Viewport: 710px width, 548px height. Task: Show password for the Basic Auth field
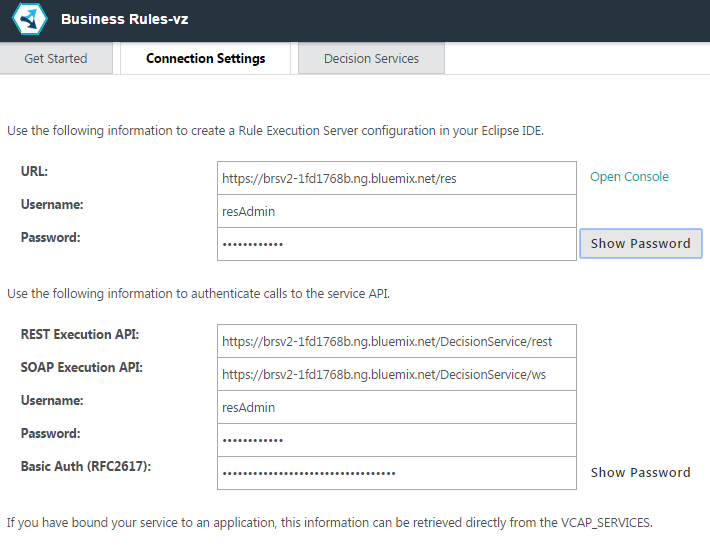[641, 472]
